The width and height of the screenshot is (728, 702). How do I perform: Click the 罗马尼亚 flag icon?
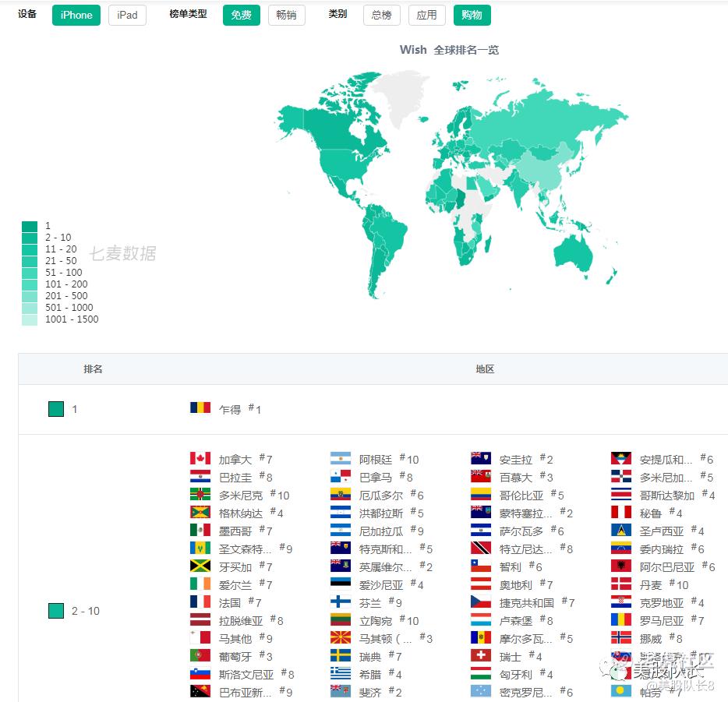point(621,619)
